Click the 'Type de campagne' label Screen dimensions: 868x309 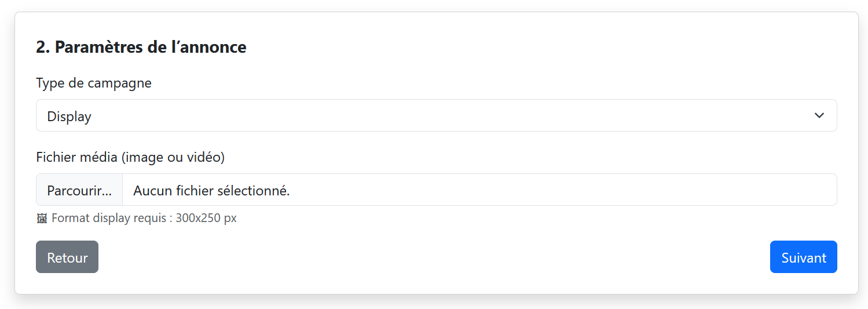(94, 83)
